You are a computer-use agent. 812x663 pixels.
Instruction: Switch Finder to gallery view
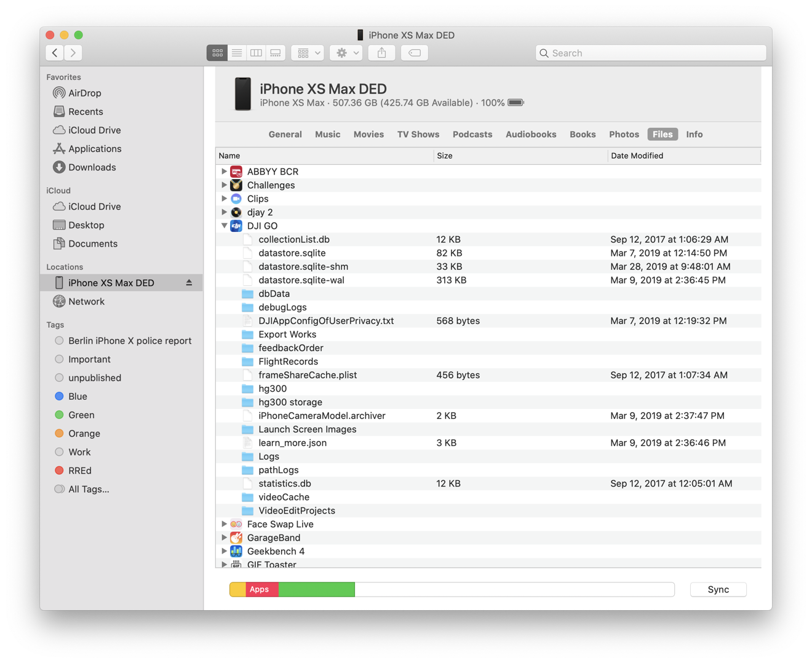pyautogui.click(x=276, y=53)
